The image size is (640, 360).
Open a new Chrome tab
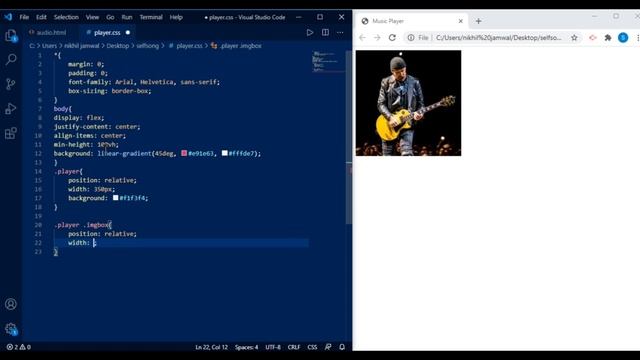(478, 21)
